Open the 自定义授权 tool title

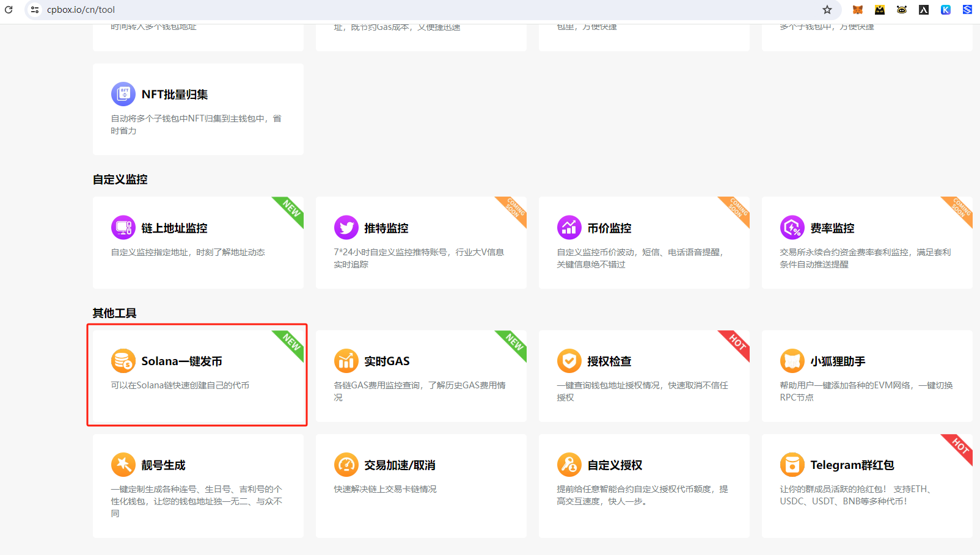(x=615, y=465)
